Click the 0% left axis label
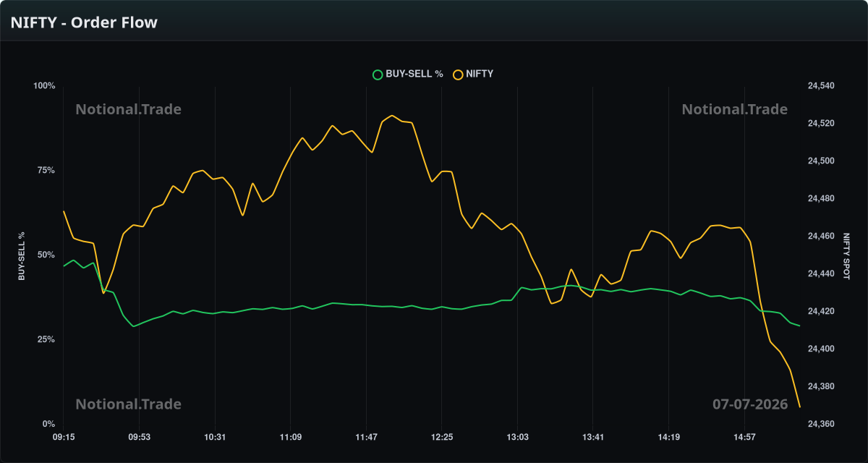 point(48,424)
